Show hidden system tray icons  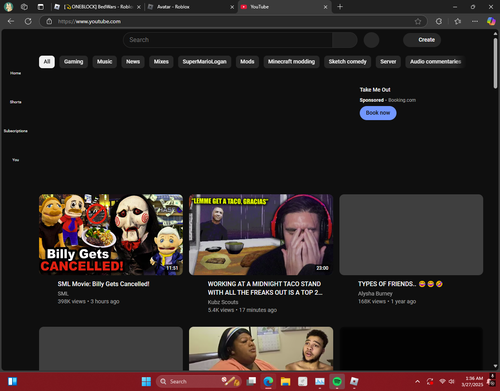point(417,381)
